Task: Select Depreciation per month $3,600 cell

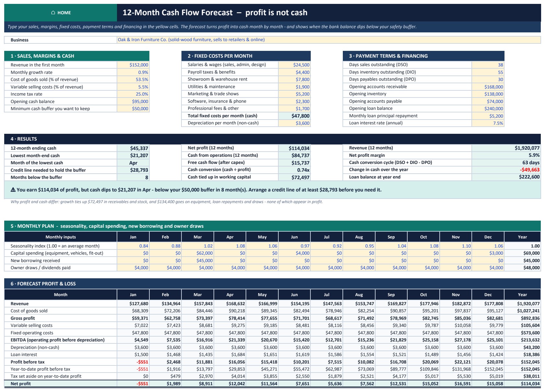Action: pyautogui.click(x=294, y=123)
